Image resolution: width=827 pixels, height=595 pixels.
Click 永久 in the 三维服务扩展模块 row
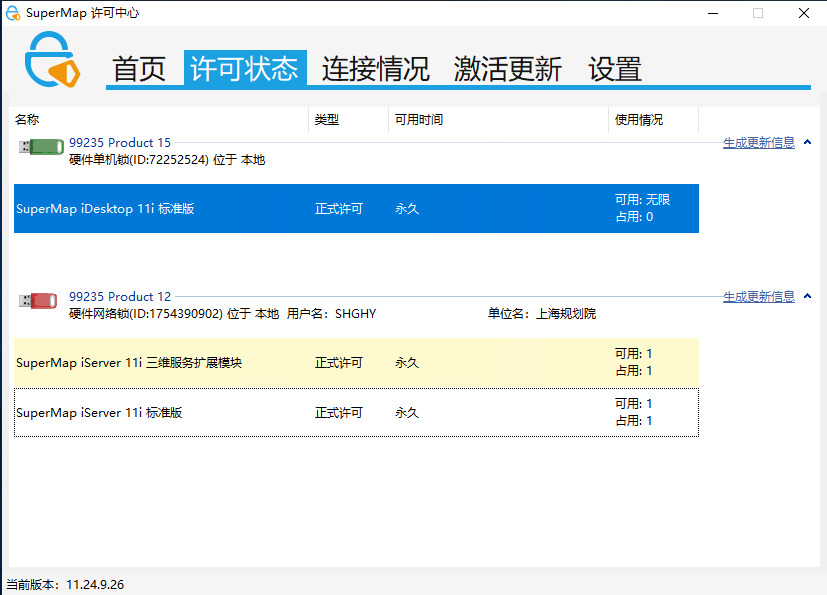[407, 363]
